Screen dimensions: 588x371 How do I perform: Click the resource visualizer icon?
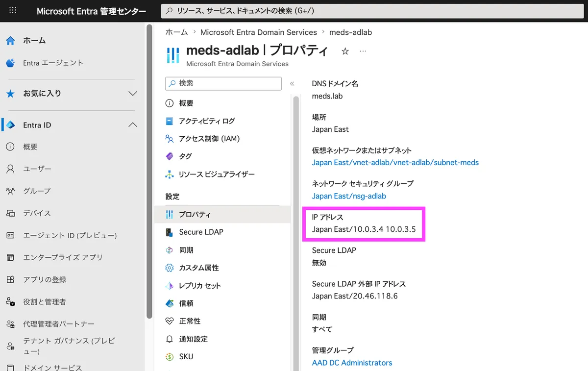coord(170,174)
